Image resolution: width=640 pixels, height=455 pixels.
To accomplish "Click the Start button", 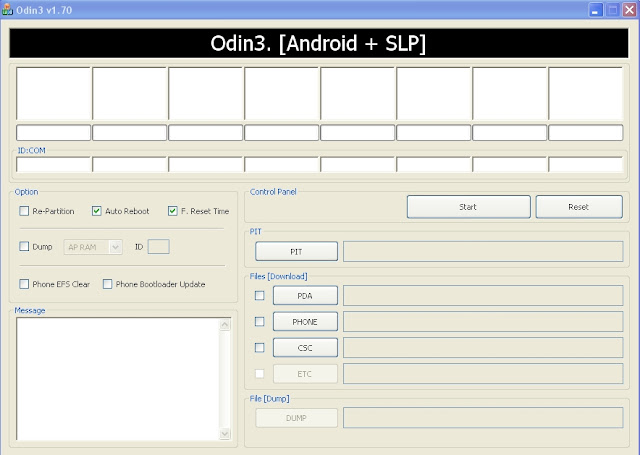I will pyautogui.click(x=469, y=207).
